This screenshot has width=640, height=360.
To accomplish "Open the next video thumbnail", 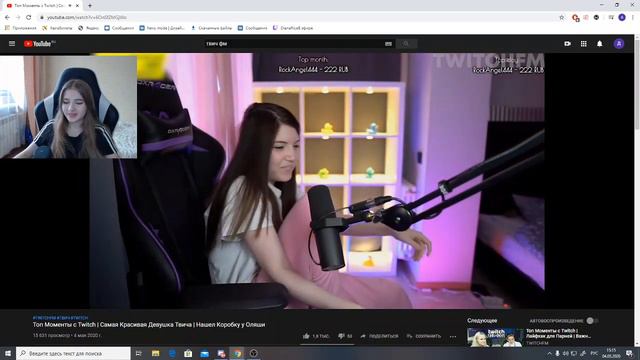I will click(x=495, y=337).
